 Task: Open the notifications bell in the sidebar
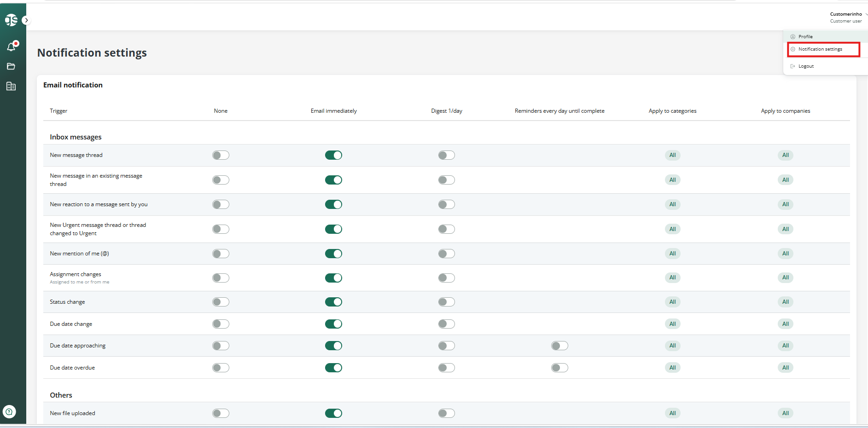click(x=12, y=46)
